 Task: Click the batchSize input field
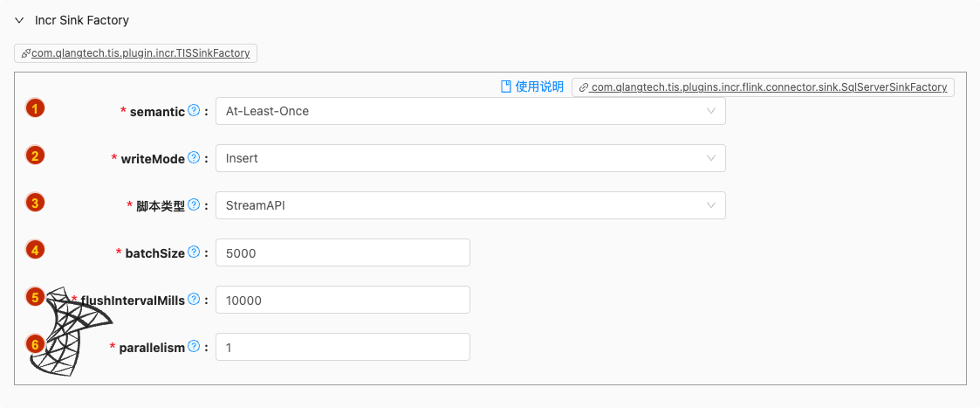(x=342, y=252)
